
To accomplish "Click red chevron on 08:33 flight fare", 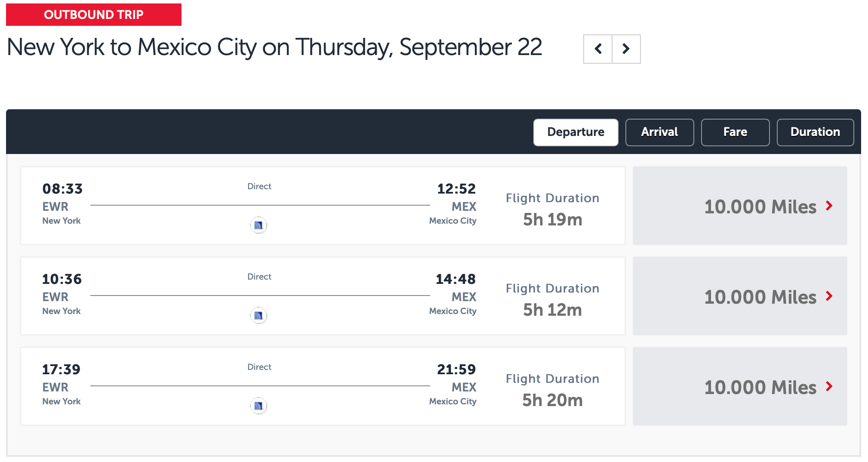I will click(x=829, y=206).
